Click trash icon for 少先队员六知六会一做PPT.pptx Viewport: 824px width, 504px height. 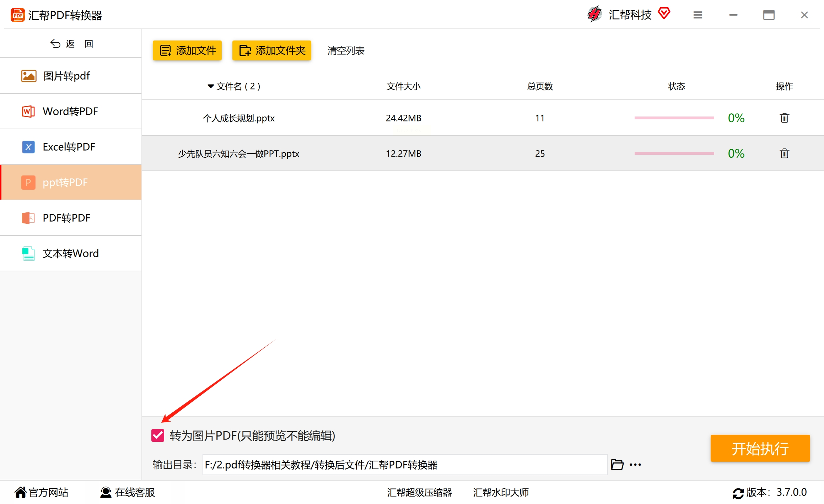click(784, 153)
